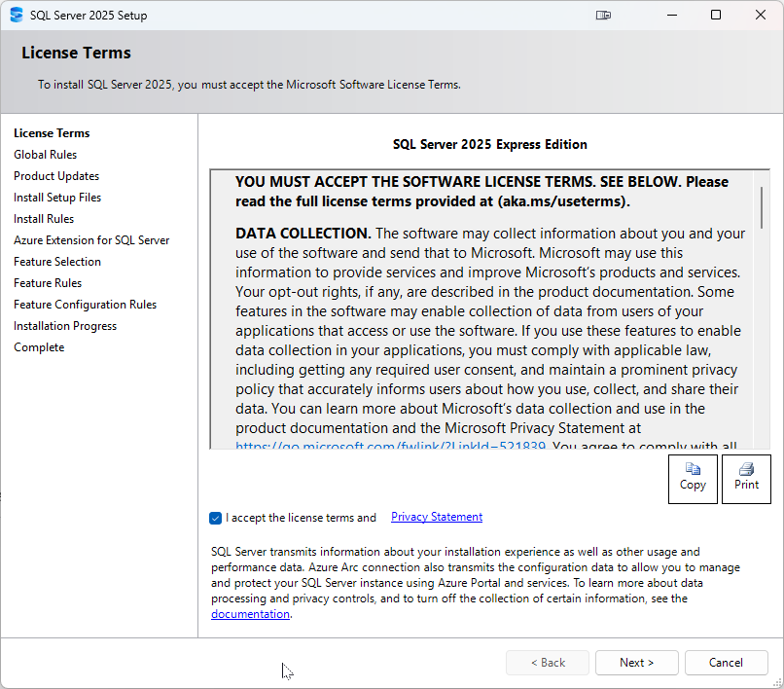The image size is (784, 689).
Task: Select Feature Rules step in sidebar
Action: (48, 283)
